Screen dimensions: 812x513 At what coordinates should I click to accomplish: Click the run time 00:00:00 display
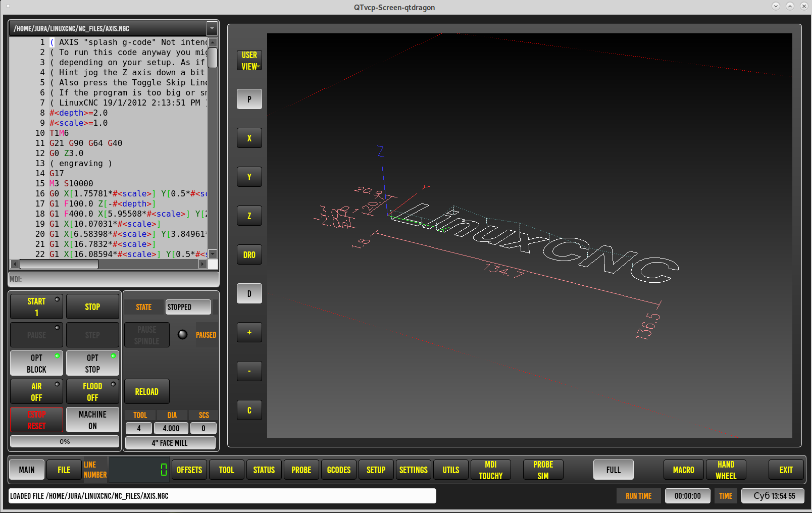point(688,496)
